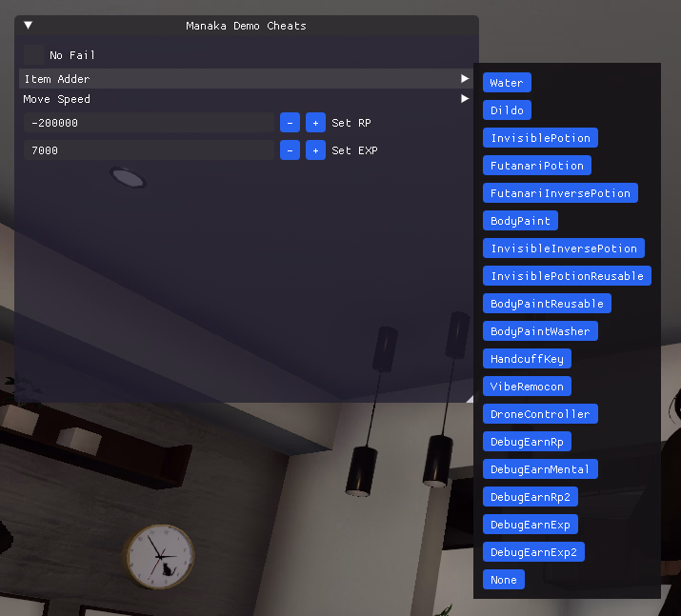The width and height of the screenshot is (681, 616).
Task: Add the InvisibleInversePotion item
Action: [x=564, y=248]
